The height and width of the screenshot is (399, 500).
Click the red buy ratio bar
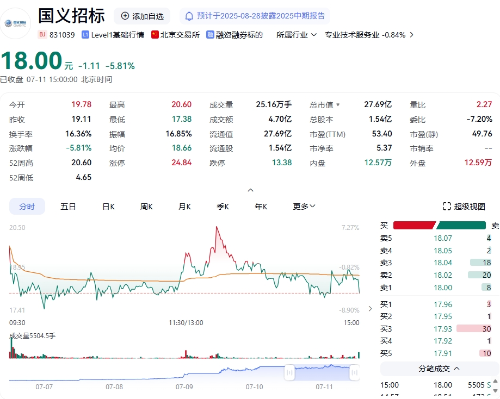pyautogui.click(x=414, y=225)
